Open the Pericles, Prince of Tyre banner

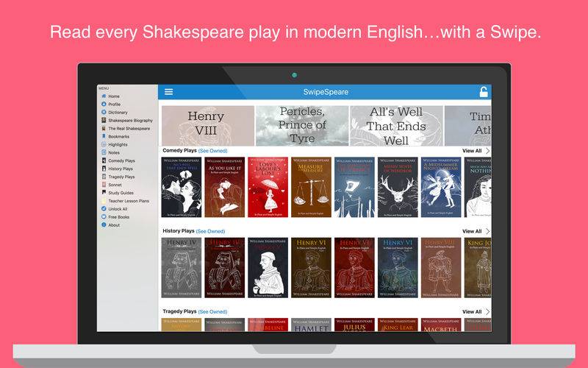click(302, 126)
